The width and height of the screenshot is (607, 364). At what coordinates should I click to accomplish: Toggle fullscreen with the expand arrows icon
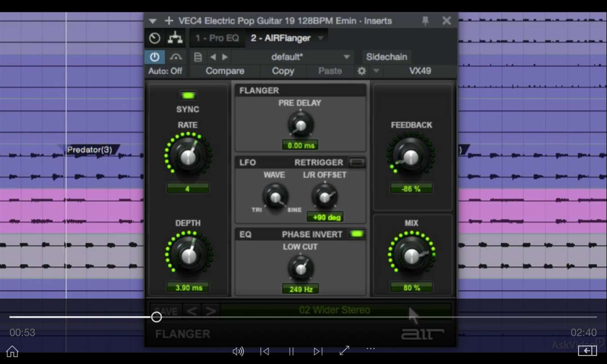coord(344,351)
